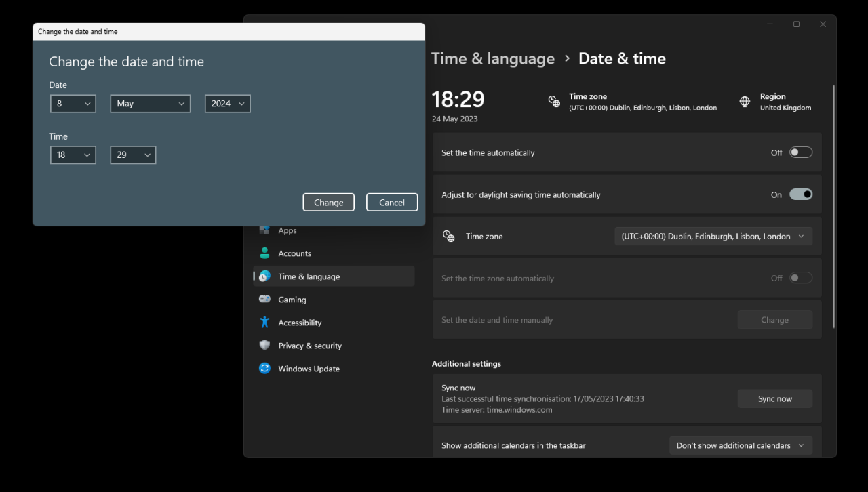
Task: Click the settings page vertical scrollbar
Action: (x=833, y=203)
